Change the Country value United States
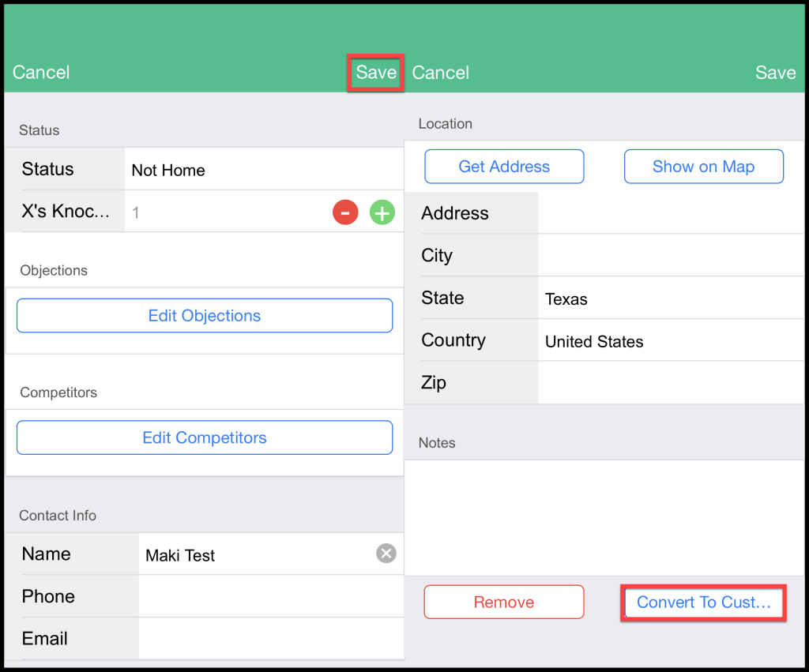The height and width of the screenshot is (672, 809). pyautogui.click(x=670, y=341)
